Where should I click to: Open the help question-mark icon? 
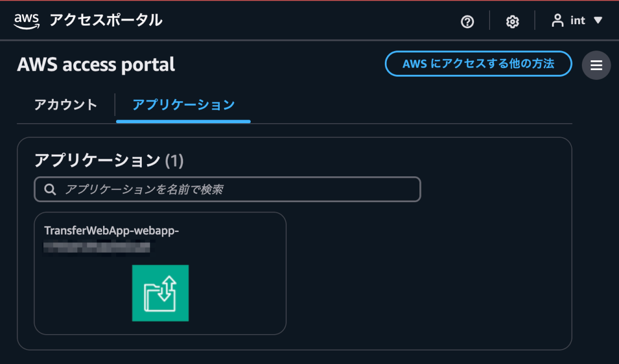(x=467, y=22)
